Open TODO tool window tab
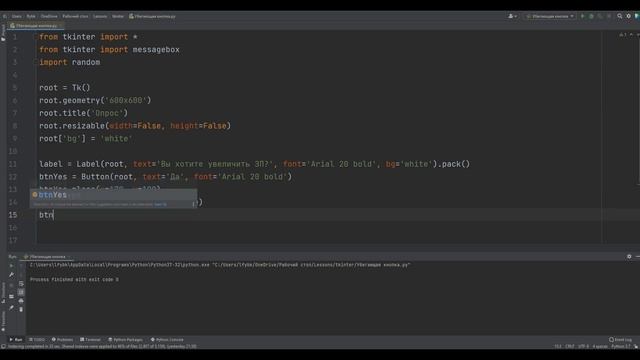This screenshot has height=360, width=640. [37, 340]
